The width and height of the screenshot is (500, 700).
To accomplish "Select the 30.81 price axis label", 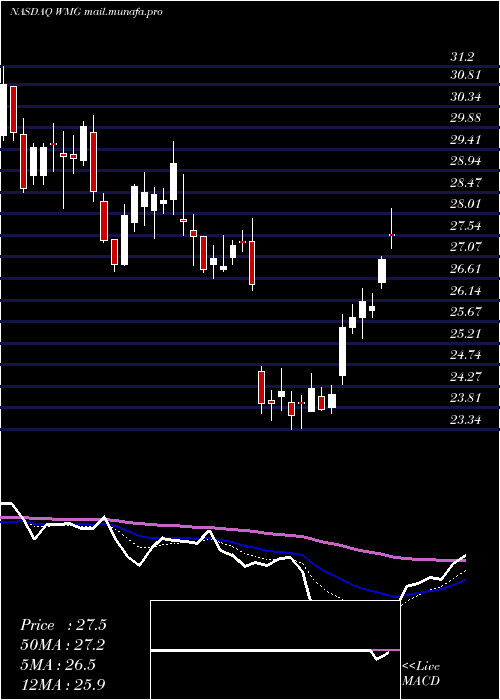I will coord(466,75).
